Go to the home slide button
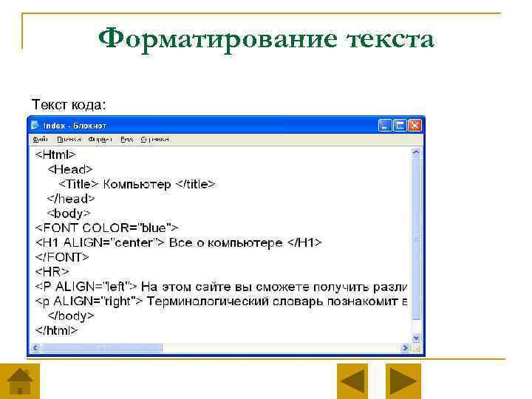The width and height of the screenshot is (532, 399). (20, 381)
